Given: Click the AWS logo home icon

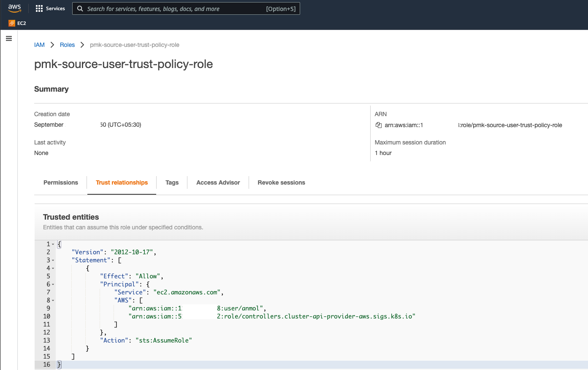Looking at the screenshot, I should coord(14,8).
